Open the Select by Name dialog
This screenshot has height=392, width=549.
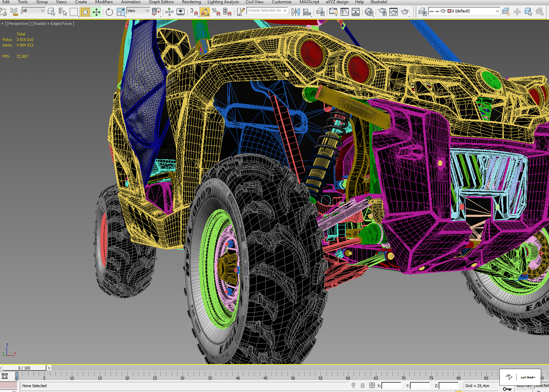[x=63, y=12]
